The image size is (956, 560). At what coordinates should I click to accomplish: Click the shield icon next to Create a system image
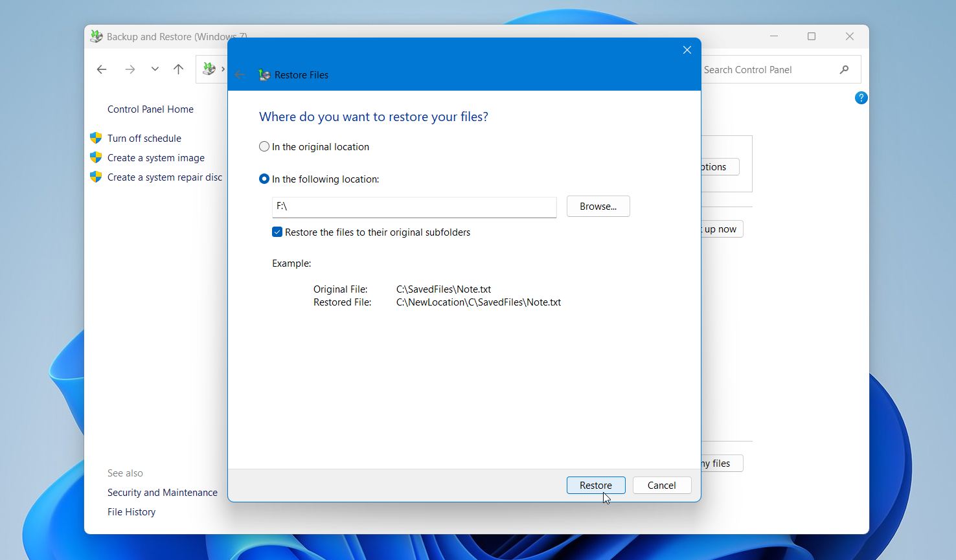pyautogui.click(x=95, y=157)
